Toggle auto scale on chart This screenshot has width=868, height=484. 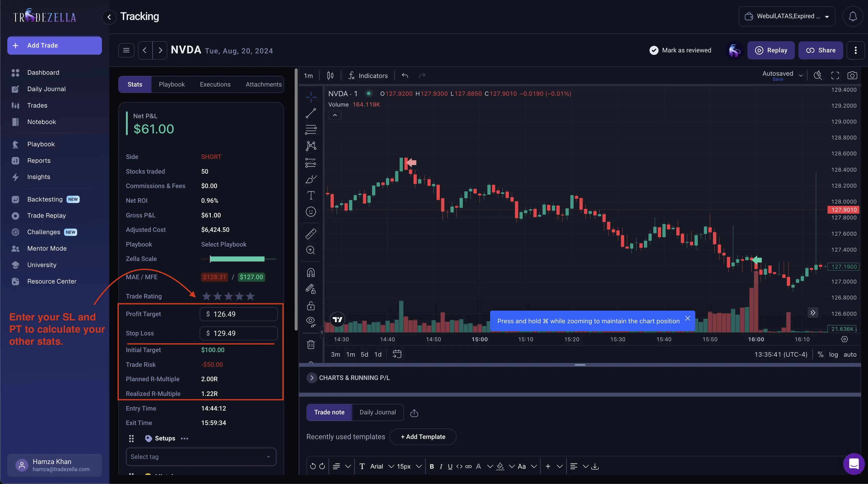tap(850, 354)
